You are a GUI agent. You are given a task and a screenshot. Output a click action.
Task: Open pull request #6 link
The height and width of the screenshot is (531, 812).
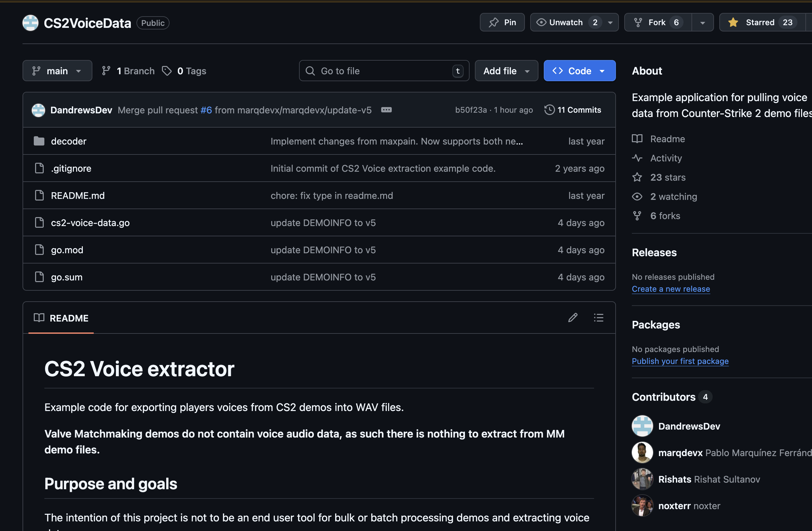tap(206, 110)
